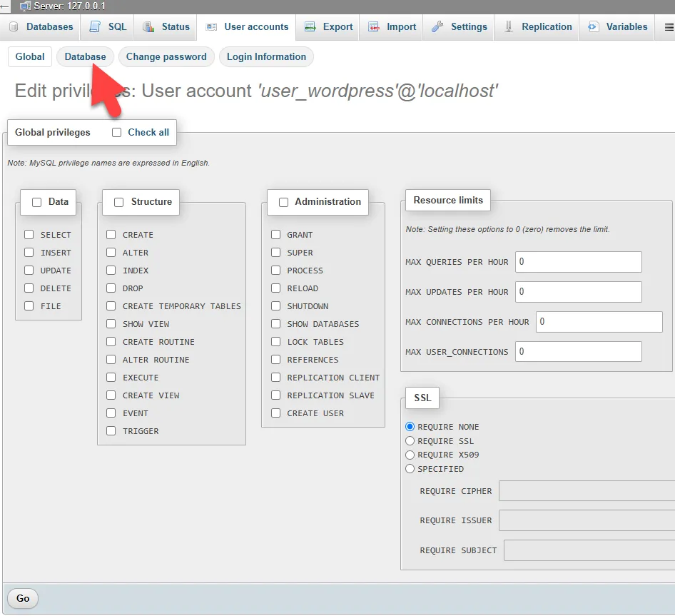675x616 pixels.
Task: Click the Replication icon
Action: pos(509,26)
